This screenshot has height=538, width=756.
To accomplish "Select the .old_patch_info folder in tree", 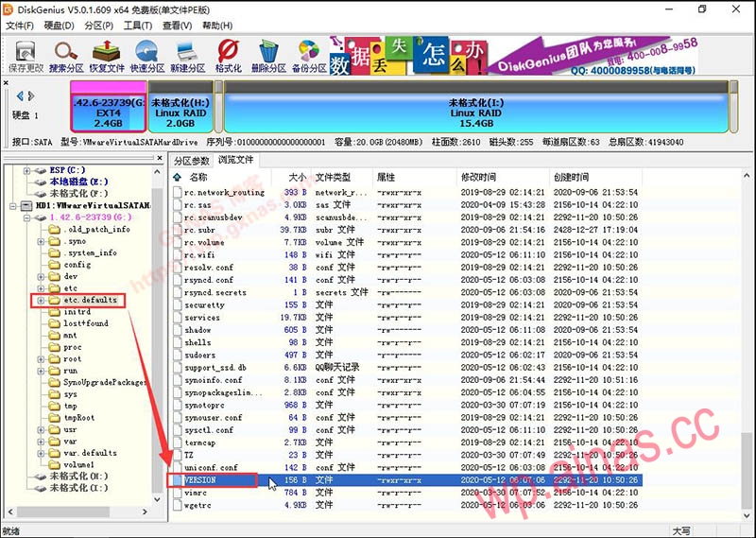I will pos(97,229).
